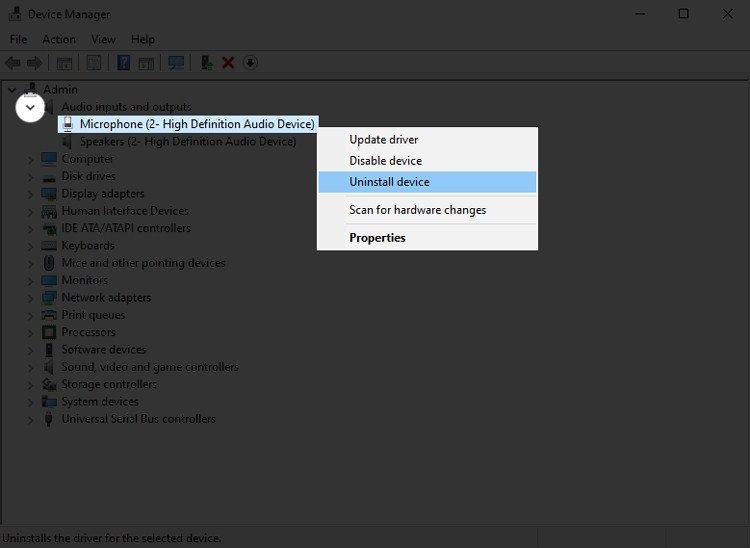Click the Human Interface Devices icon
The image size is (750, 548).
click(49, 211)
